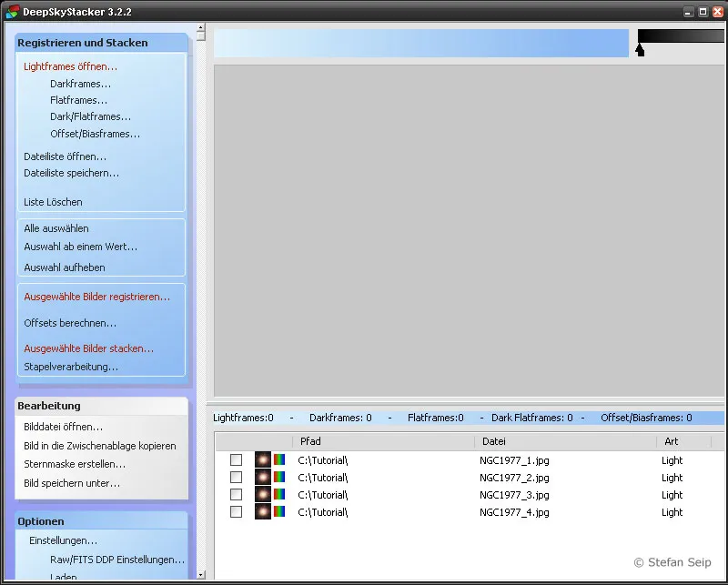Click Offset/Biasframes… link
Viewport: 728px width, 585px height.
[96, 134]
